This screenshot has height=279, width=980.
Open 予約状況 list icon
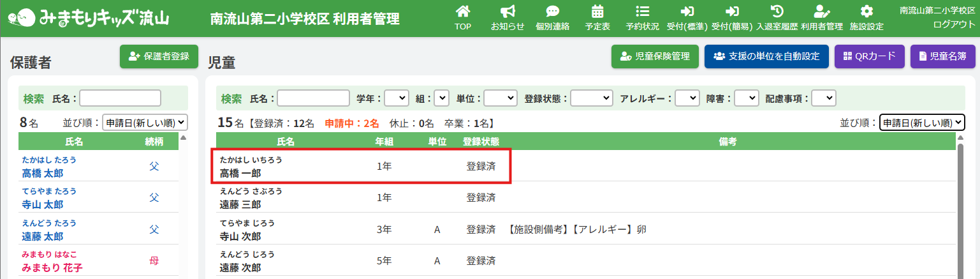click(642, 18)
